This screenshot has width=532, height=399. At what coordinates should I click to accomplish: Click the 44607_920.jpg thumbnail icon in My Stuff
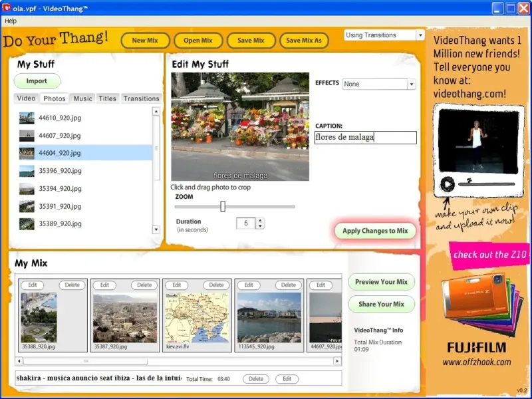pos(27,136)
